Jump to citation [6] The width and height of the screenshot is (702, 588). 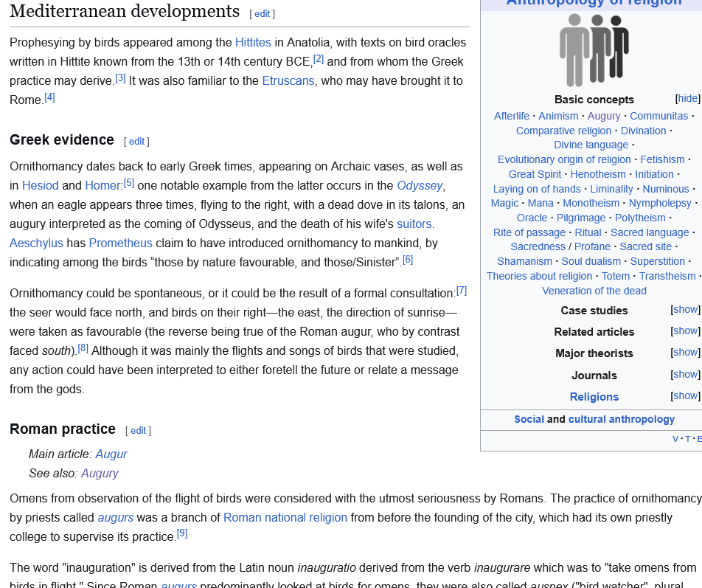point(408,259)
